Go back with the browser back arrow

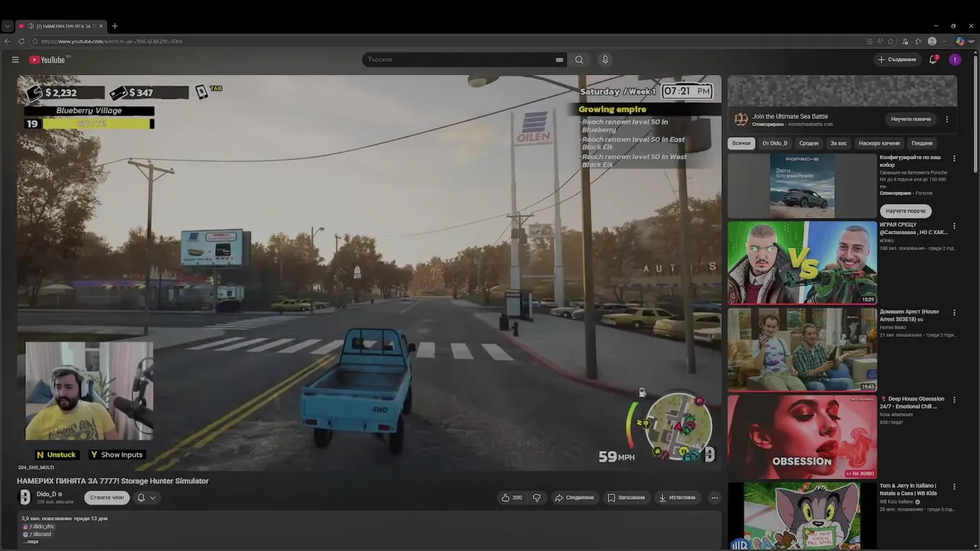8,41
